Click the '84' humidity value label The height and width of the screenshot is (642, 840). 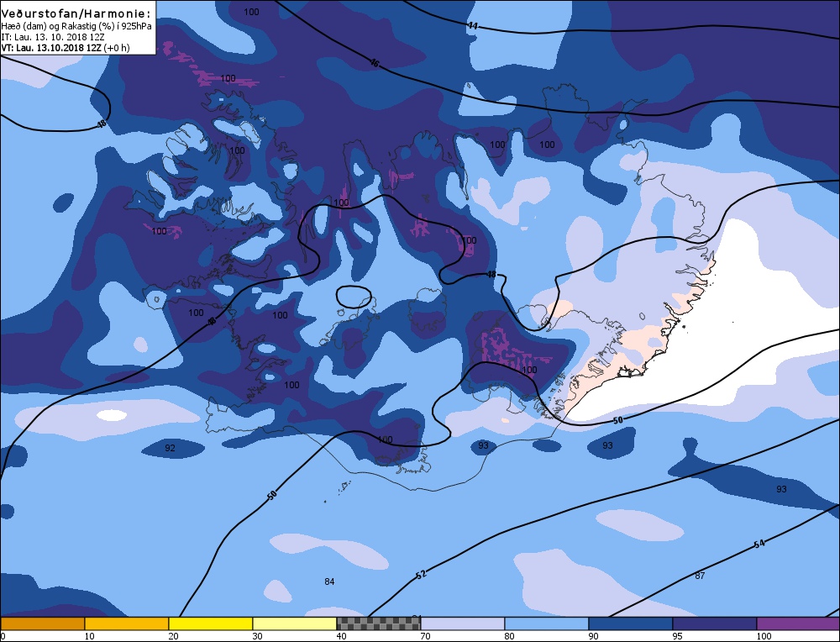[x=329, y=581]
